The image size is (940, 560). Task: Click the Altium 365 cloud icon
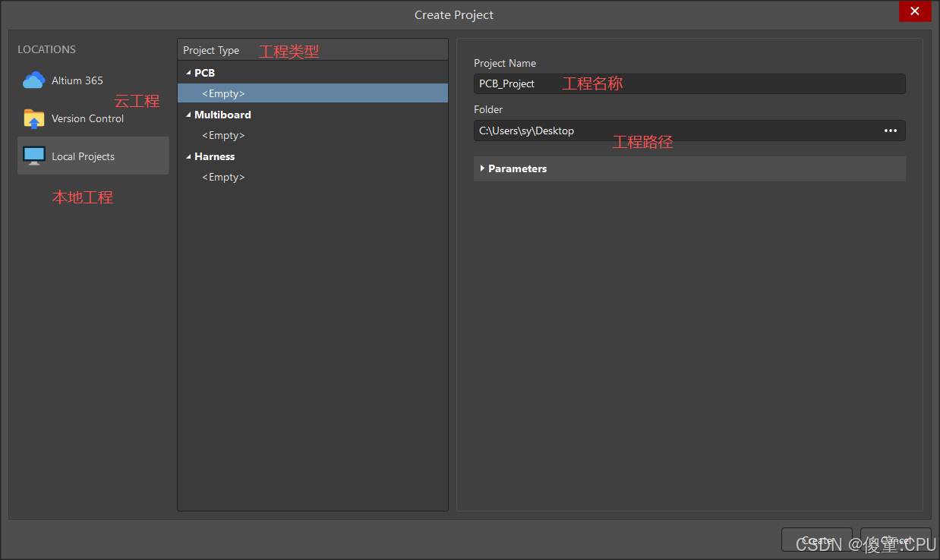[34, 80]
